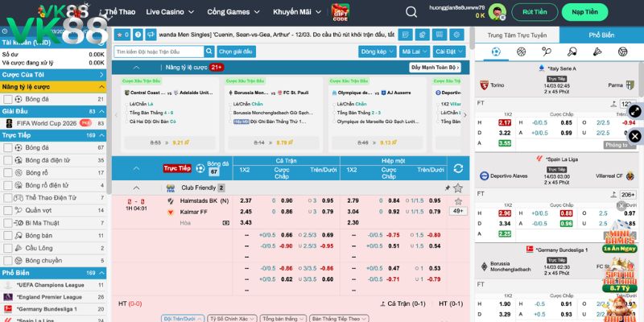Image resolution: width=644 pixels, height=322 pixels.
Task: Open the Cài Đặt dropdown
Action: (449, 52)
